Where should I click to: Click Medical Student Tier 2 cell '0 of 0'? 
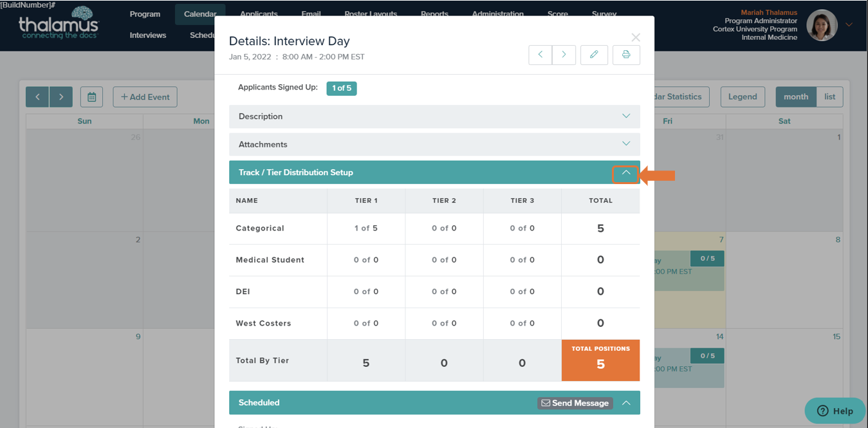[444, 260]
